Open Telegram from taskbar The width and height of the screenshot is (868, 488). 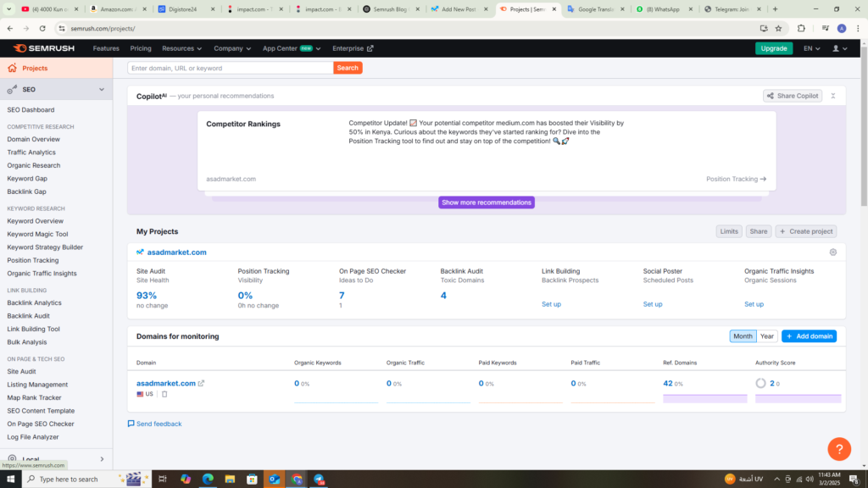coord(319,480)
